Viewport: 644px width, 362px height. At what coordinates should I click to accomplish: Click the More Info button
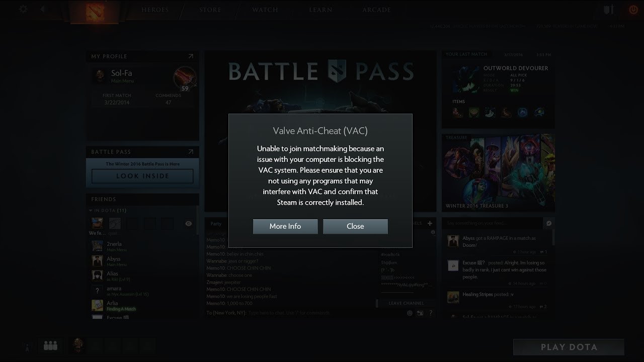pyautogui.click(x=285, y=226)
